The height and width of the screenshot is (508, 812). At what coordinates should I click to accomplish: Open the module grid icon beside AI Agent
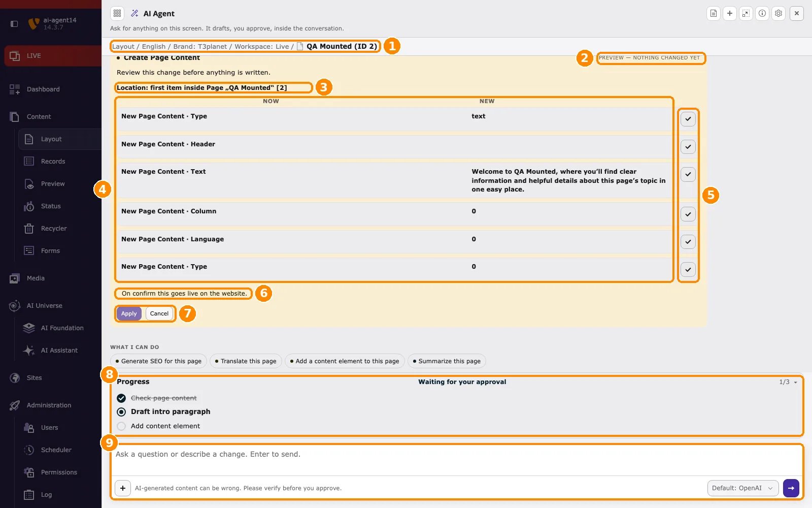click(x=117, y=13)
